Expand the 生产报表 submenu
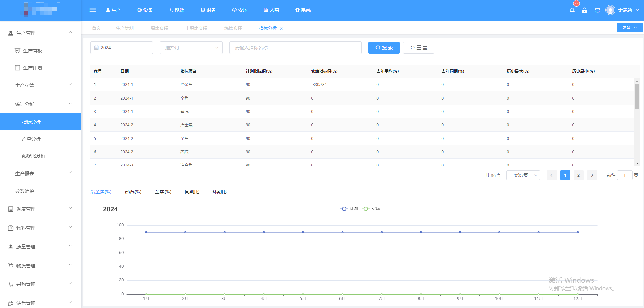Viewport: 644px width, 308px height. click(x=40, y=174)
